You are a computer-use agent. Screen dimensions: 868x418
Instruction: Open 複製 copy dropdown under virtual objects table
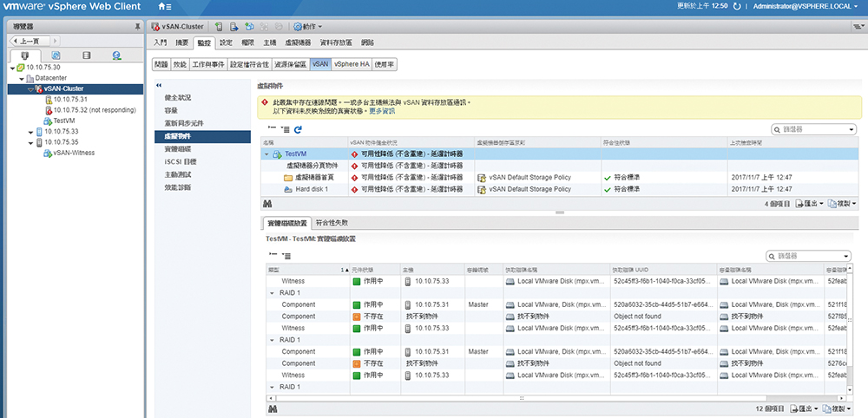click(842, 204)
